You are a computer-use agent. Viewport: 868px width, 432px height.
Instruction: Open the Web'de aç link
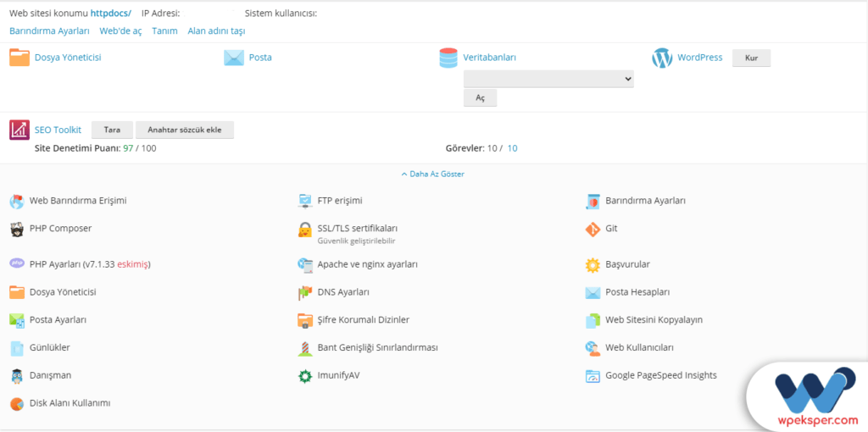[x=120, y=30]
